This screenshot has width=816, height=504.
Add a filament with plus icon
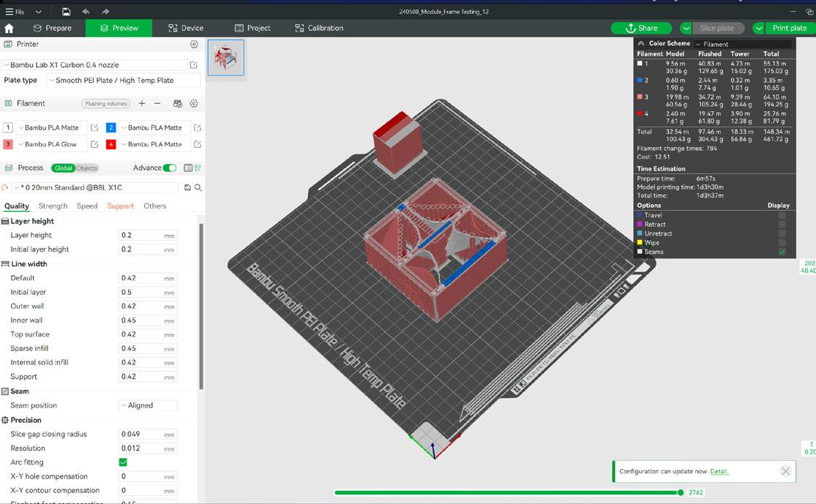pos(141,103)
